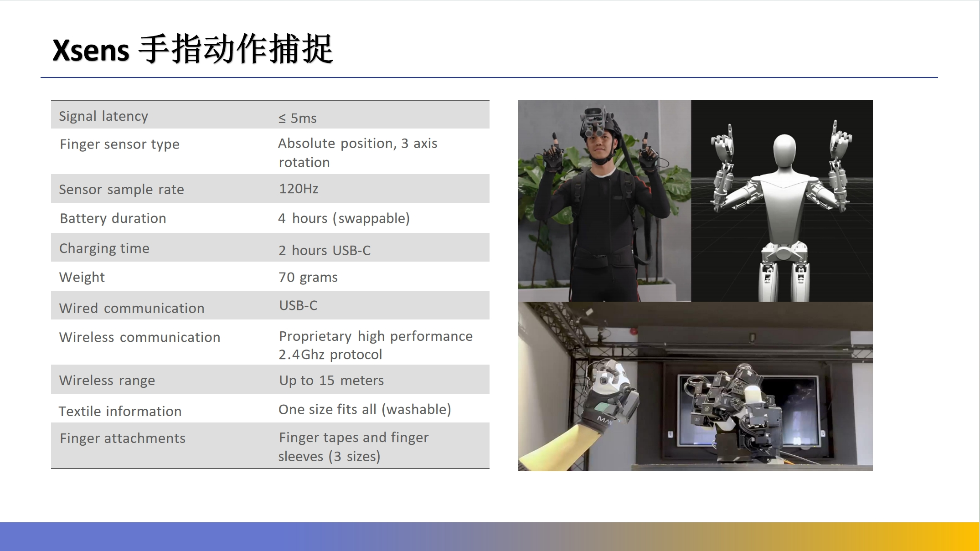This screenshot has width=980, height=551.
Task: Click the '4 hours (swappable)' value
Action: [344, 218]
